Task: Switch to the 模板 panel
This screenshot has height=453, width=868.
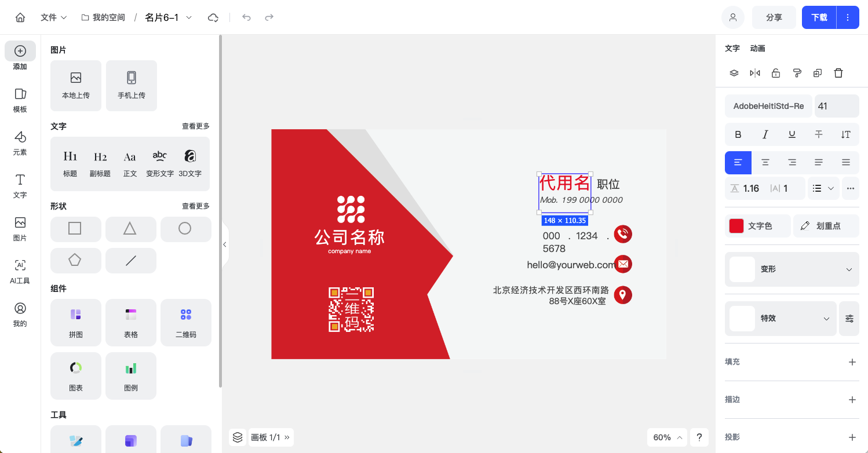Action: coord(20,100)
